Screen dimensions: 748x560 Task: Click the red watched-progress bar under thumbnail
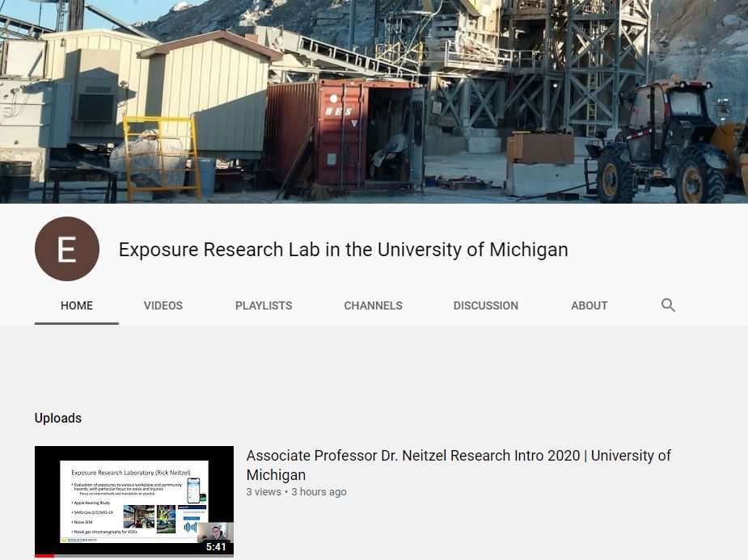pyautogui.click(x=44, y=556)
